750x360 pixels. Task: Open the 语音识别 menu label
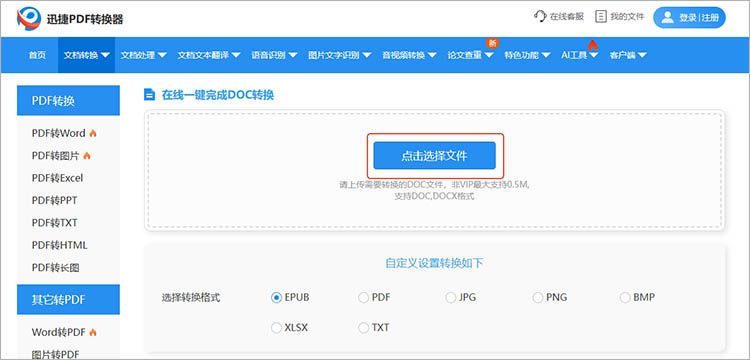(269, 55)
